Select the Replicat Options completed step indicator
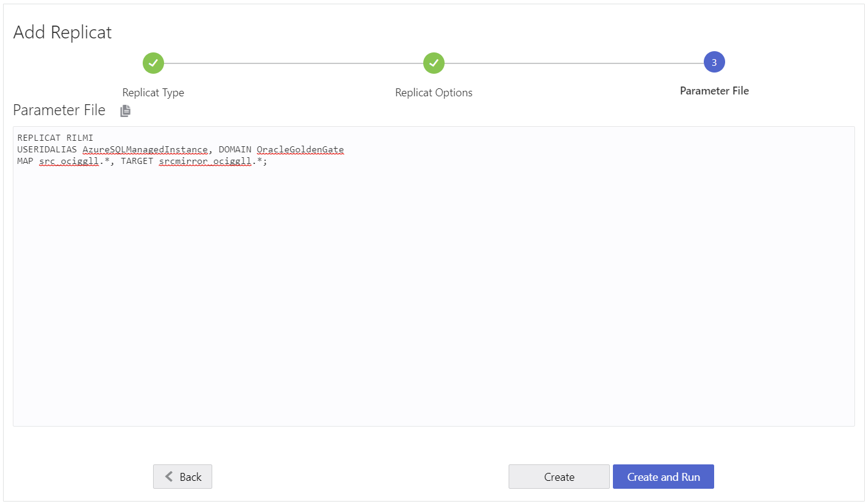This screenshot has height=504, width=866. (434, 63)
